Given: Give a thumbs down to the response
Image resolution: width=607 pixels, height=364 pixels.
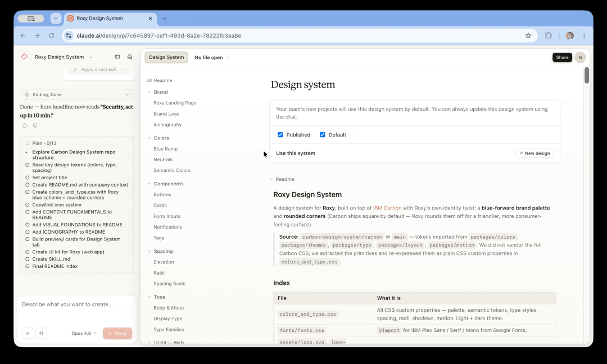Looking at the screenshot, I should pyautogui.click(x=35, y=125).
